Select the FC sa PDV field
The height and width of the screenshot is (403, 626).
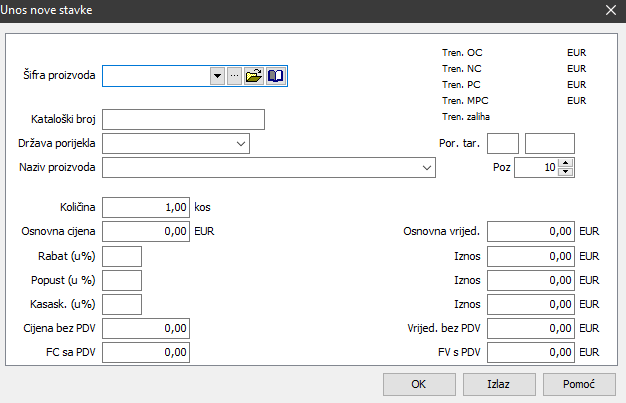[x=145, y=352]
